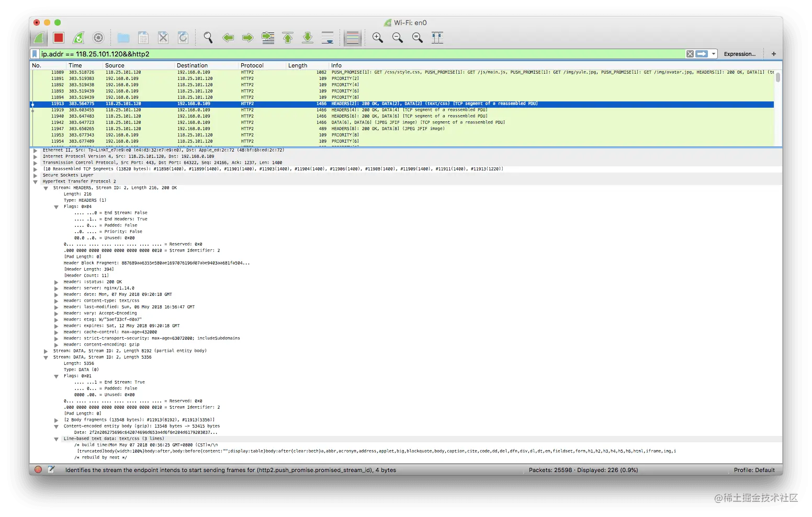Expand Stream: DATA, Length 8192 row
812x517 pixels.
(x=46, y=351)
